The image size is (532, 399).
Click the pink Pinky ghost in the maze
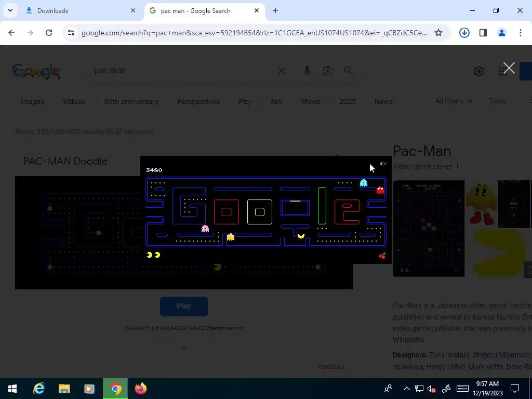tap(205, 229)
